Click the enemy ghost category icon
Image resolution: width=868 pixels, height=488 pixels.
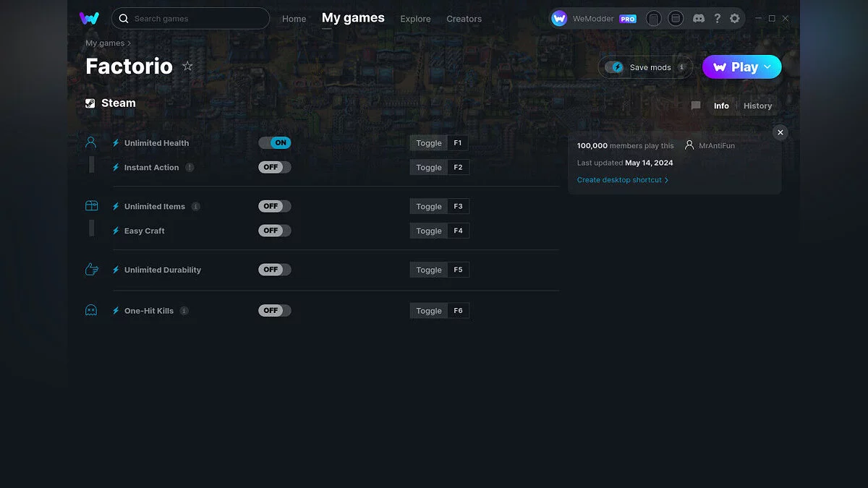(91, 310)
